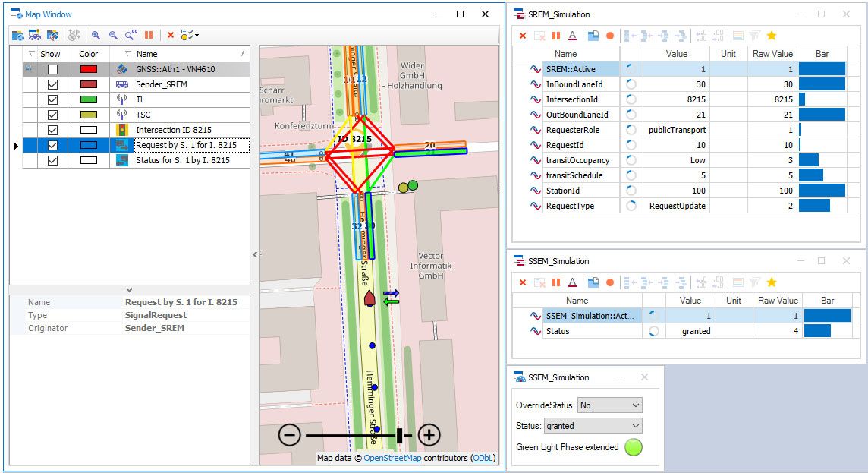Click the red color swatch of GNSS::Ath1

pos(89,69)
